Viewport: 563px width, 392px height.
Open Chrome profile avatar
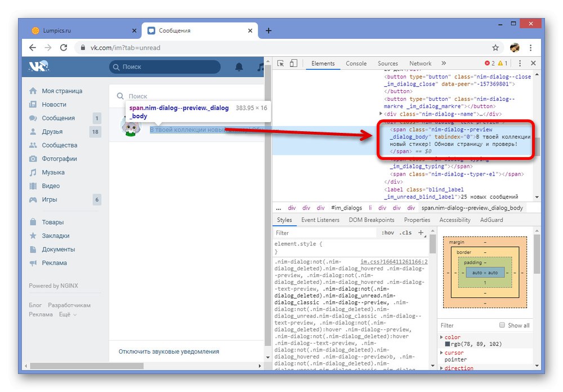pos(515,47)
